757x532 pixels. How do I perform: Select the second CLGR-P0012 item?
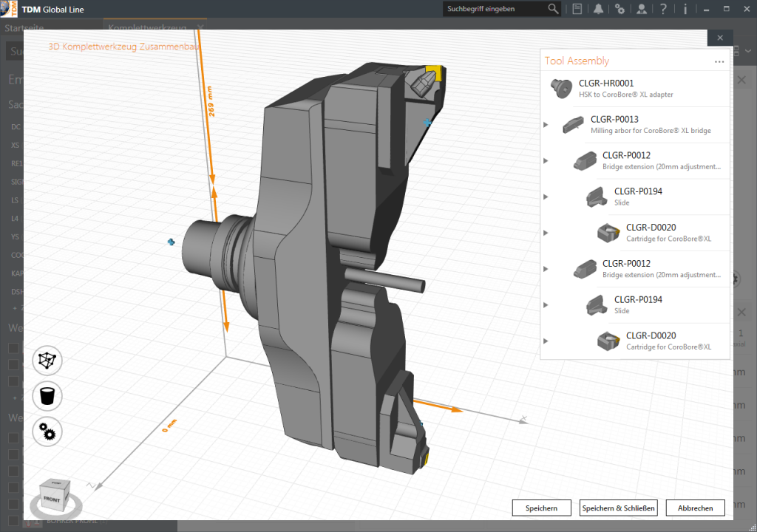(x=635, y=269)
